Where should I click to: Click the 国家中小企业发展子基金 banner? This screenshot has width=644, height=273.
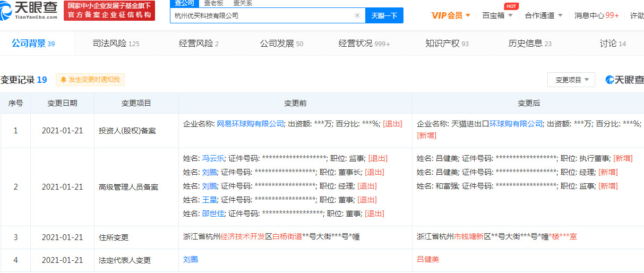109,11
